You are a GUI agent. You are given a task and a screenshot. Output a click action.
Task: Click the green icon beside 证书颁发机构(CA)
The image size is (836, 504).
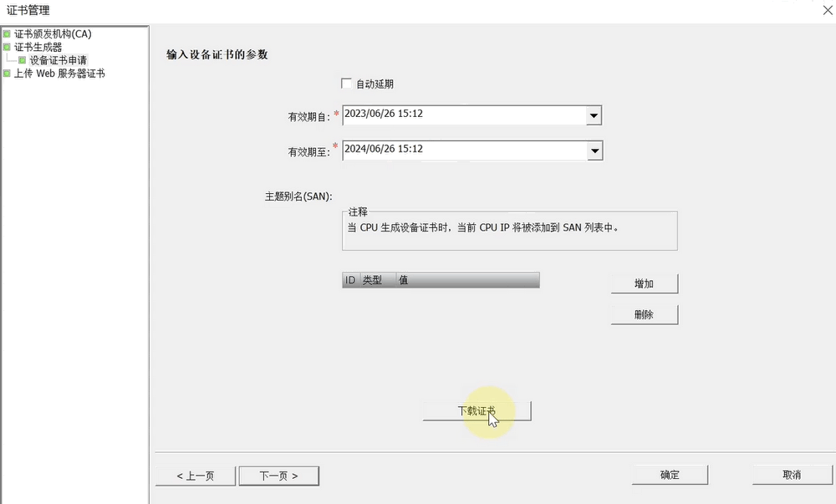click(x=7, y=34)
